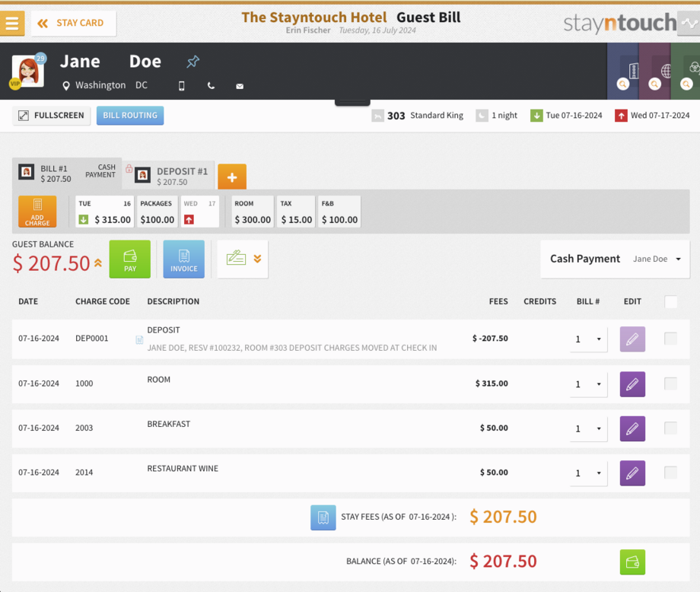Click the green Pay button
This screenshot has height=592, width=700.
pos(130,259)
